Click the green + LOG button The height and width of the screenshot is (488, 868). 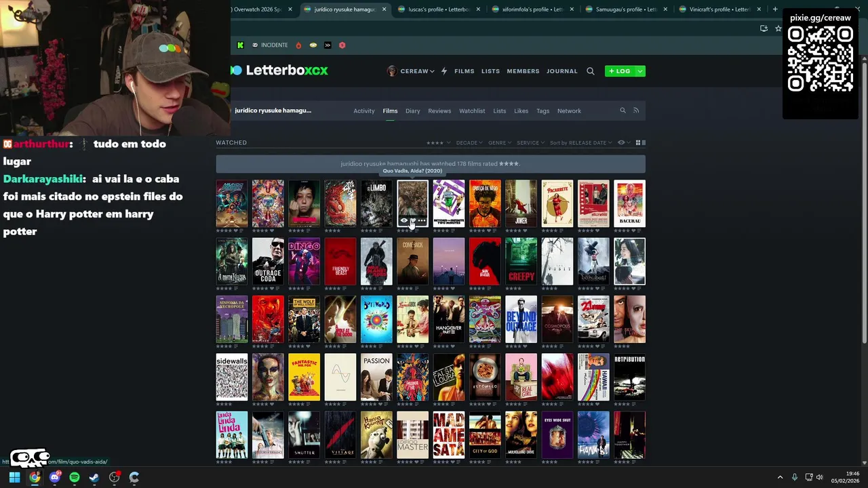click(620, 71)
